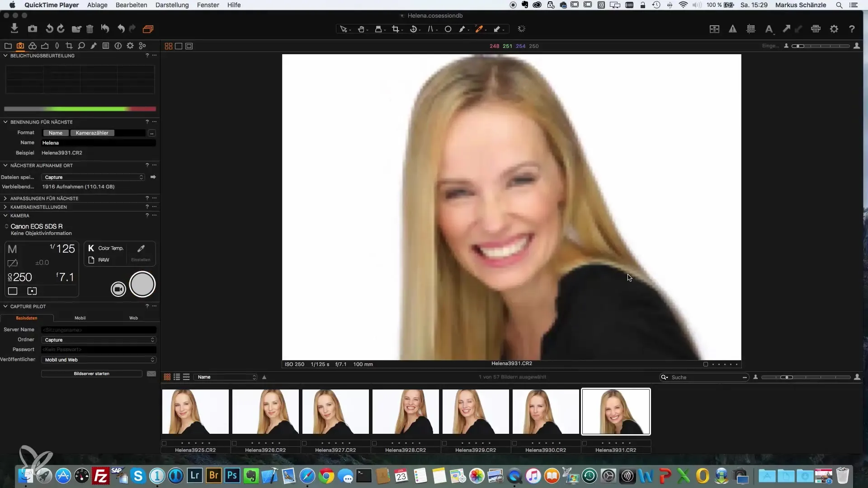Switch browser to thumbnail grid view
The width and height of the screenshot is (868, 488).
pos(167,377)
